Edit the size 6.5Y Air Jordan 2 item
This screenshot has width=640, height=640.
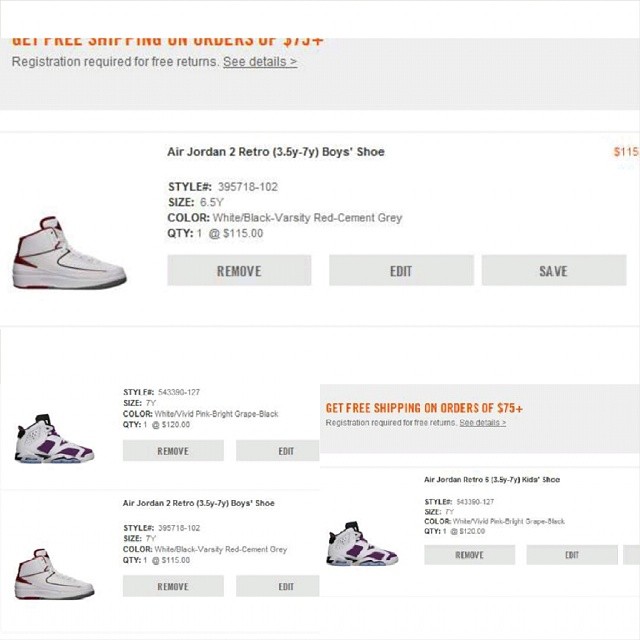pyautogui.click(x=400, y=271)
